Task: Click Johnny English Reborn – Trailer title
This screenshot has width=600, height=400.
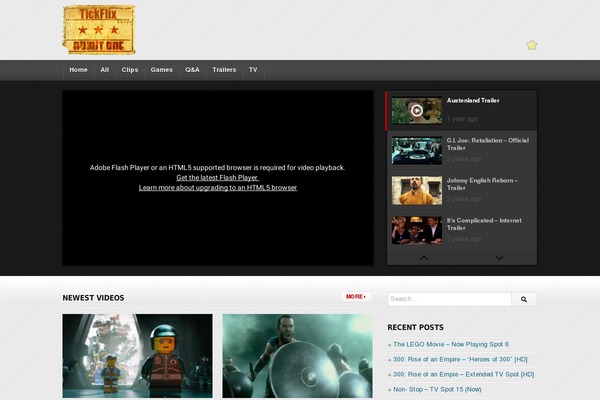Action: pos(482,184)
